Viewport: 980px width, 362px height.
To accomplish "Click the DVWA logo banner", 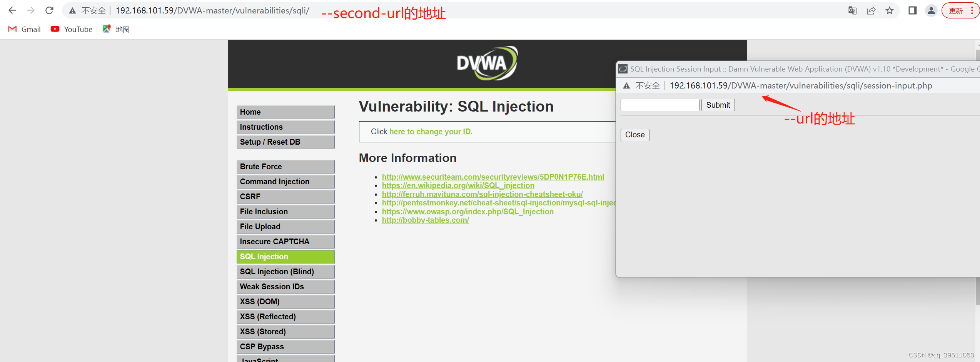I will 487,63.
